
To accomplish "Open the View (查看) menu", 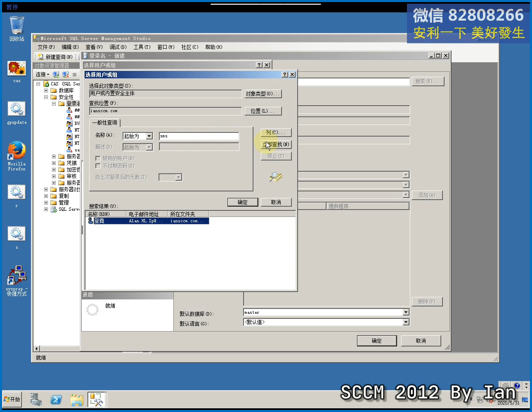I will (x=94, y=47).
